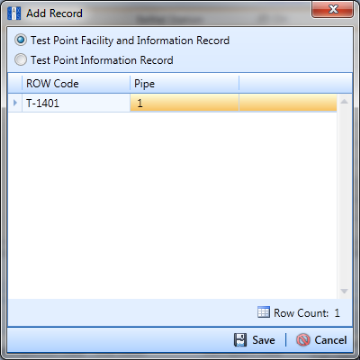Screen dimensions: 360x360
Task: Click the Row Count: 1 label
Action: point(307,313)
